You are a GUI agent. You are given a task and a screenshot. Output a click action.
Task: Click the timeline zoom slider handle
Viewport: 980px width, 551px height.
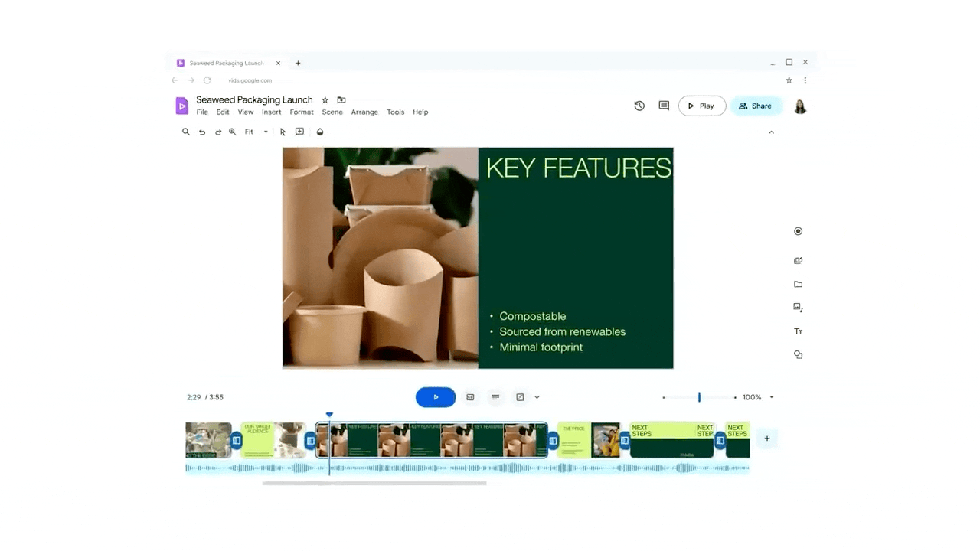click(699, 397)
